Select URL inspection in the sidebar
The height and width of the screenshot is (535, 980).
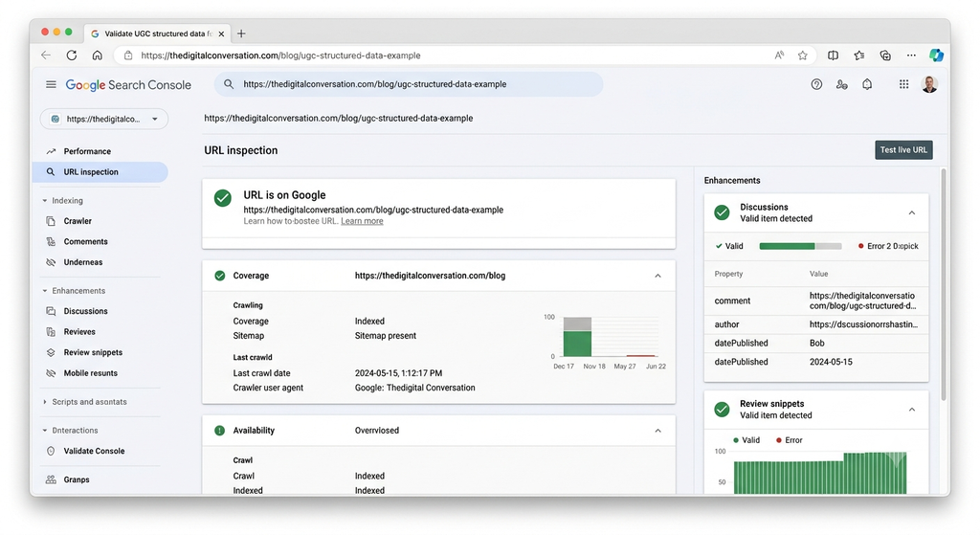point(100,172)
